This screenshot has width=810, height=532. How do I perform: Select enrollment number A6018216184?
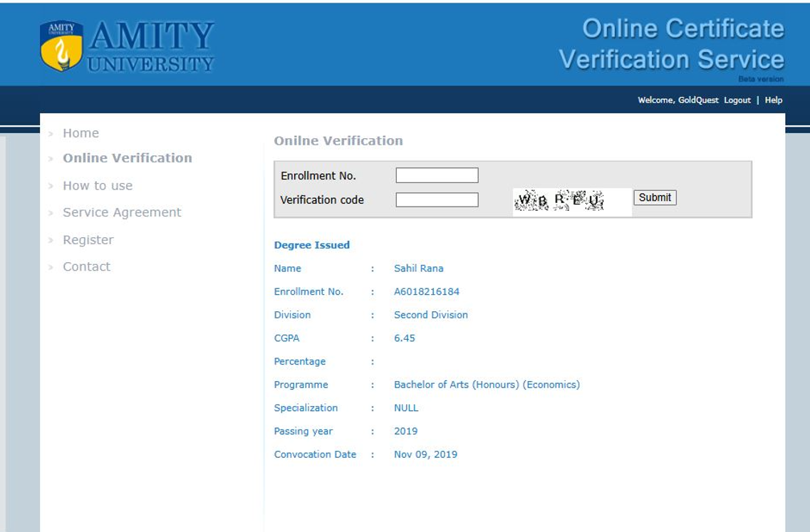[x=427, y=291]
